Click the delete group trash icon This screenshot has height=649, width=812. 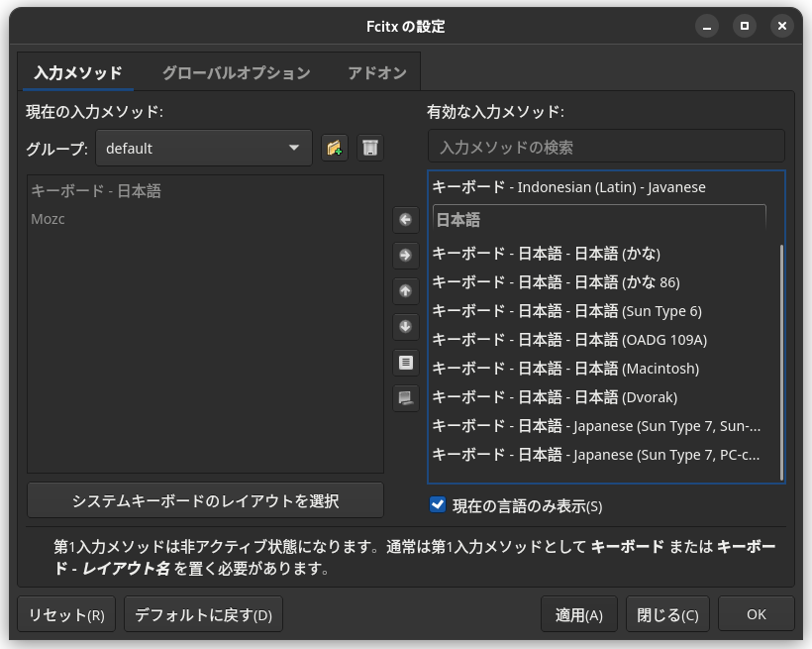[370, 149]
